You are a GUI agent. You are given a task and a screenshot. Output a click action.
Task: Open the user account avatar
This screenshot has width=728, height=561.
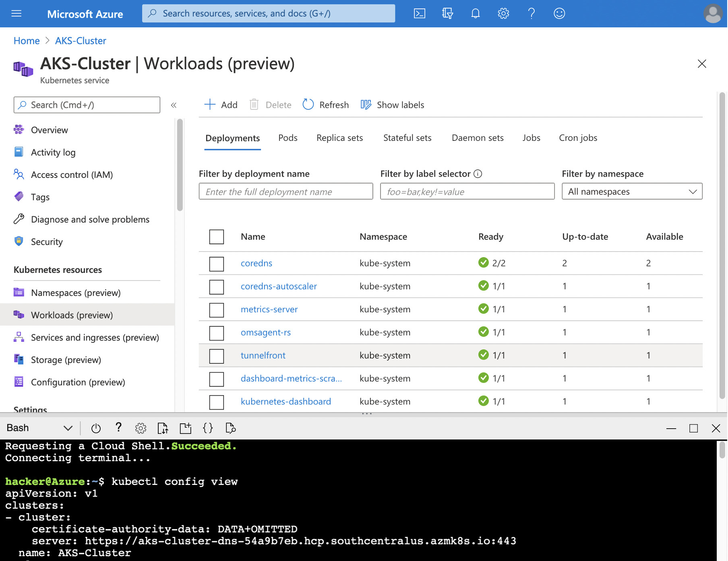713,14
